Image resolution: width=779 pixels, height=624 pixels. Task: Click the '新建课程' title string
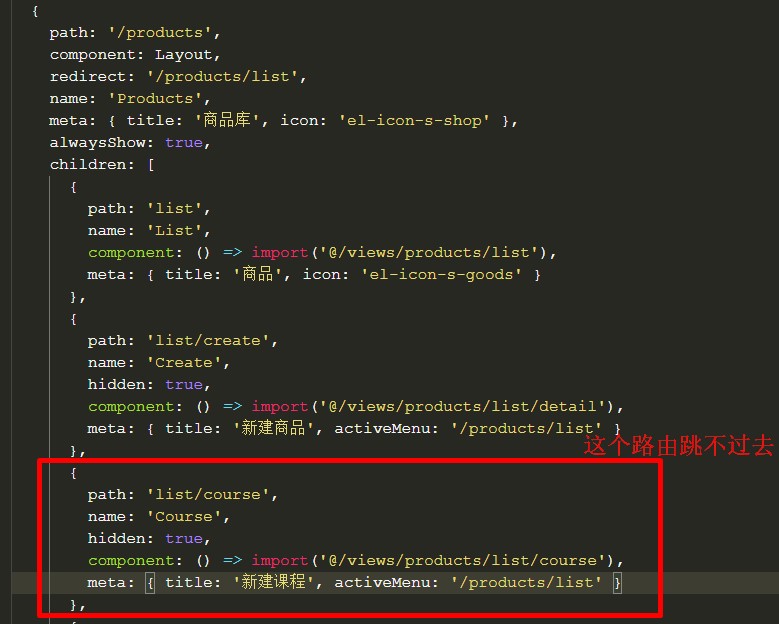click(274, 582)
